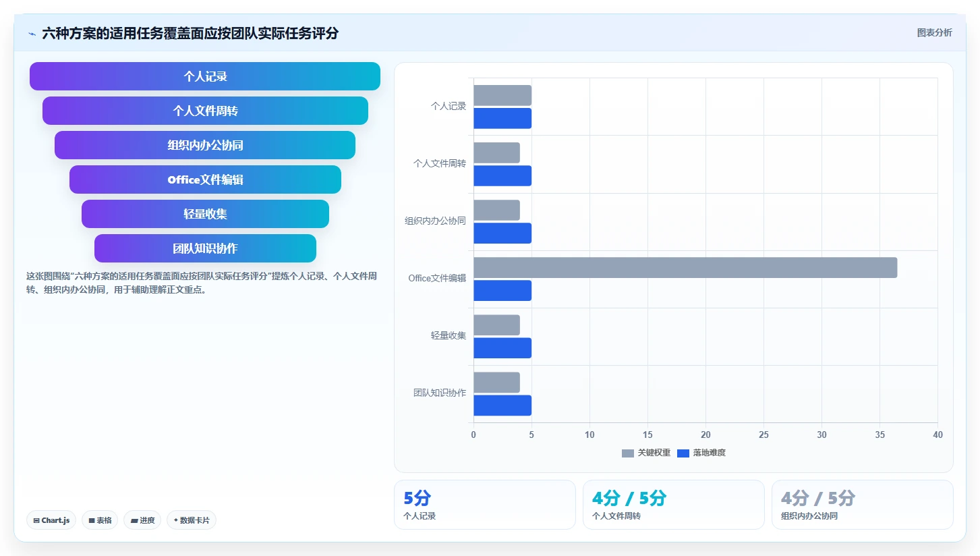This screenshot has width=980, height=556.
Task: Click the x-axis value 35
Action: point(880,435)
